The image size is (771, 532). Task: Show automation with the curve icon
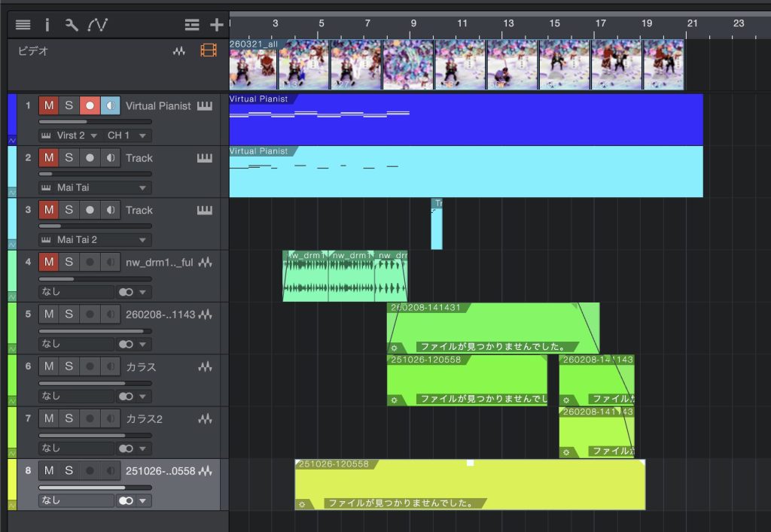point(97,25)
